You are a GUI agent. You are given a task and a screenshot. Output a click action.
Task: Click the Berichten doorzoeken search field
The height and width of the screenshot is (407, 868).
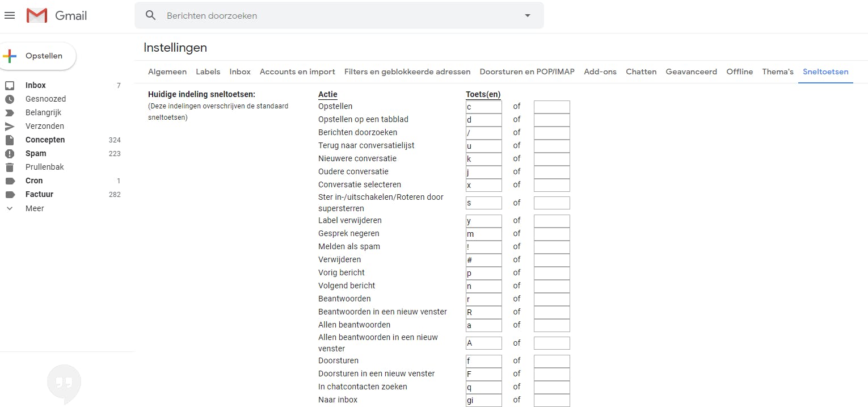(340, 15)
